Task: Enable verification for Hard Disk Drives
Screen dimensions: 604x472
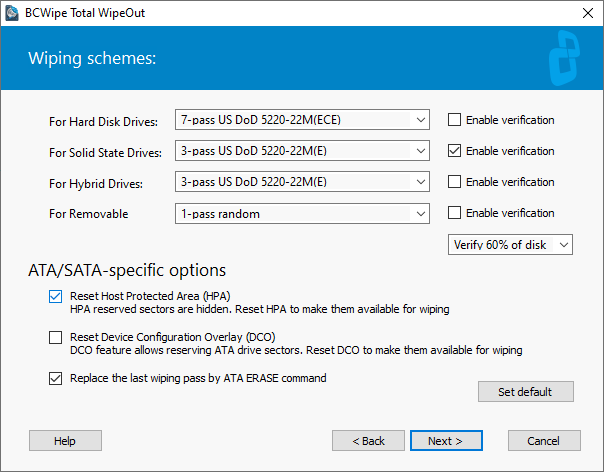Action: point(454,120)
